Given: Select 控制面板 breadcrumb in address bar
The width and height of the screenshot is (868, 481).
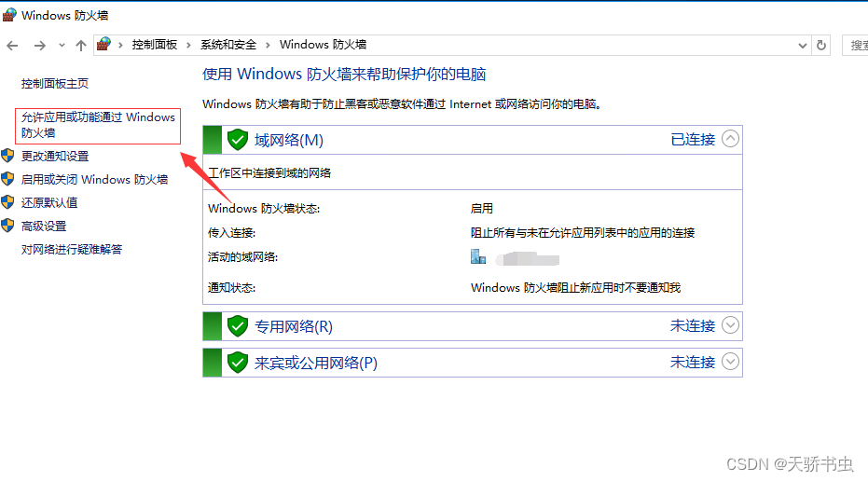Looking at the screenshot, I should tap(155, 45).
